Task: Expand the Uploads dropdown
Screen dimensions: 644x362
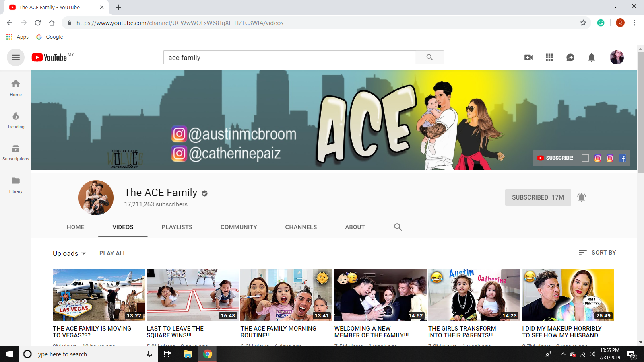Action: [69, 253]
